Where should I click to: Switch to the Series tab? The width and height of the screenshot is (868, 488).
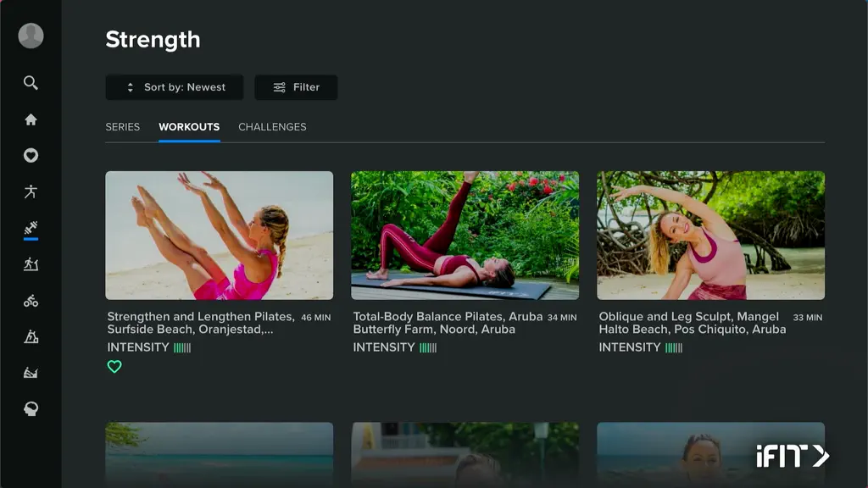click(x=122, y=127)
